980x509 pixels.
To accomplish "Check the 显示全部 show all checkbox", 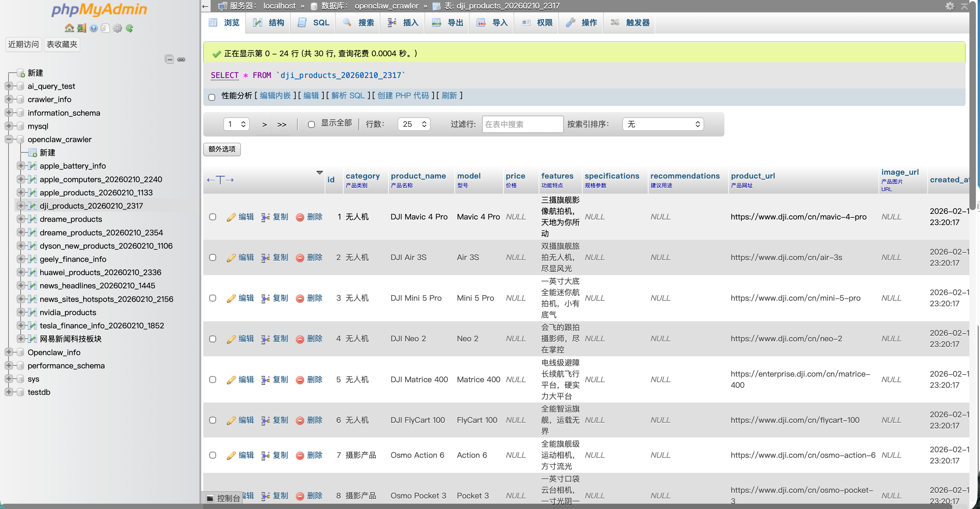I will pyautogui.click(x=311, y=124).
